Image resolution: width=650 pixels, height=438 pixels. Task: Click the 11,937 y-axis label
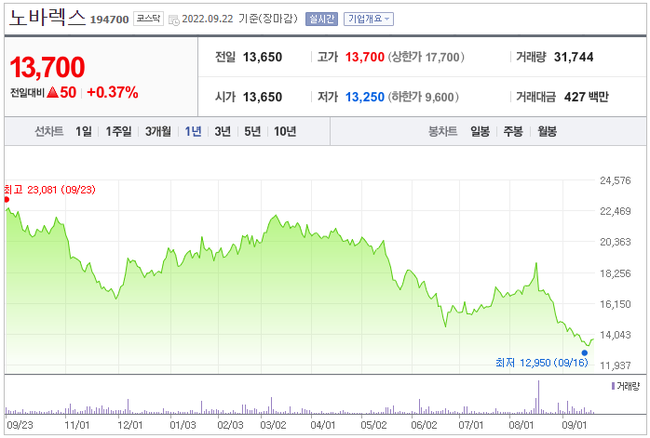coord(615,365)
